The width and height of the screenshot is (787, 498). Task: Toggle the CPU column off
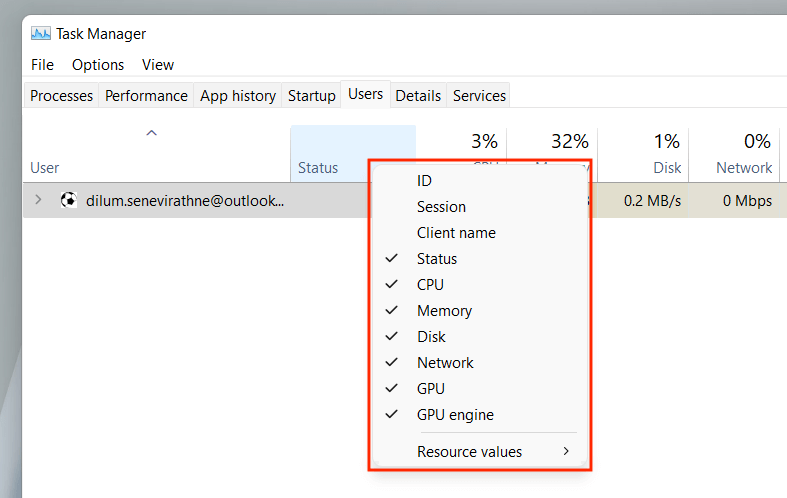(430, 285)
